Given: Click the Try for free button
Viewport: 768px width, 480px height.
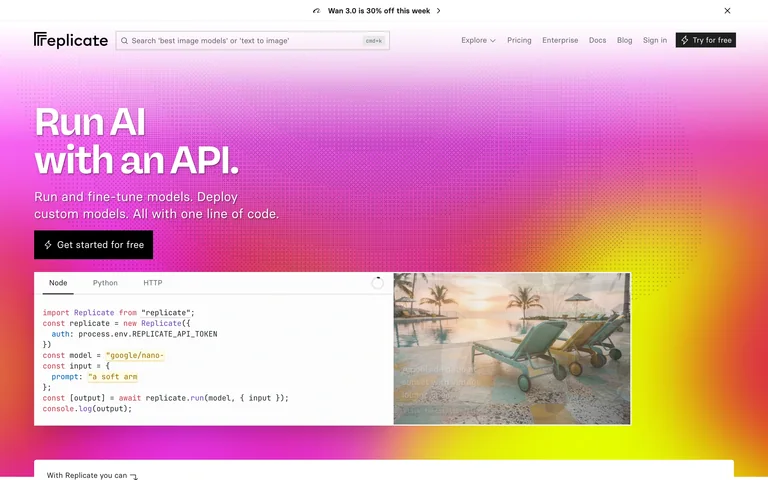Looking at the screenshot, I should pyautogui.click(x=706, y=40).
